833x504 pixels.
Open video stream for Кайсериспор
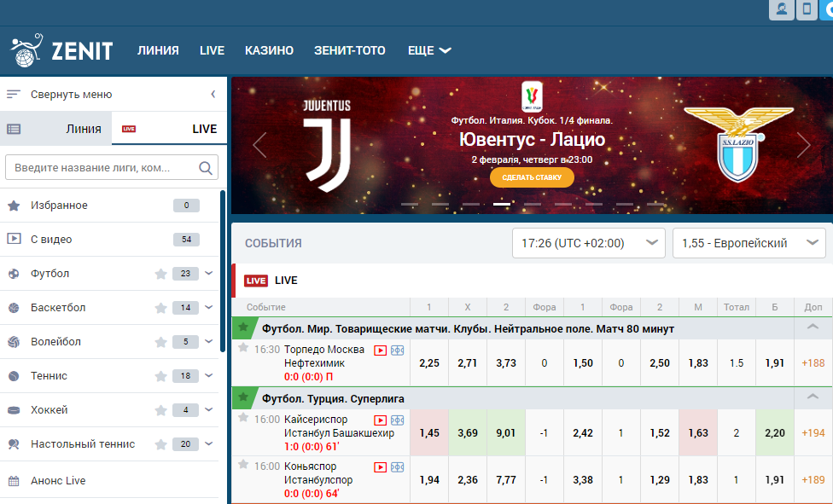(380, 420)
